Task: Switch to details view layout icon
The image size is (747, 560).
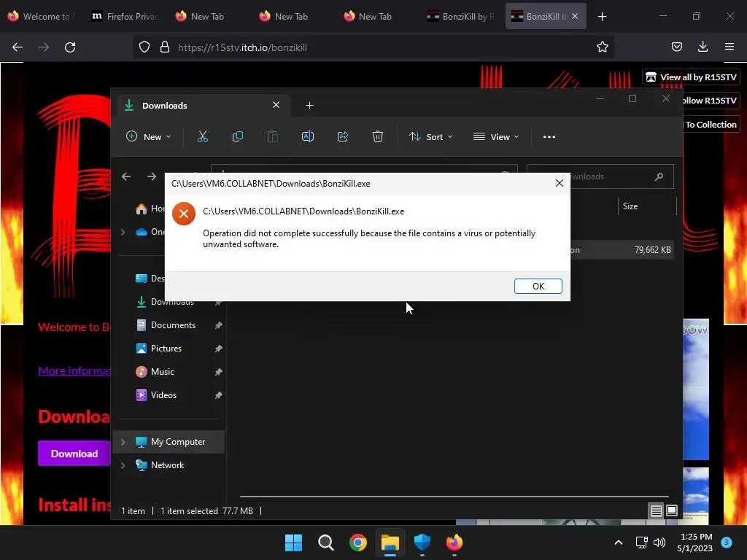Action: pyautogui.click(x=656, y=511)
